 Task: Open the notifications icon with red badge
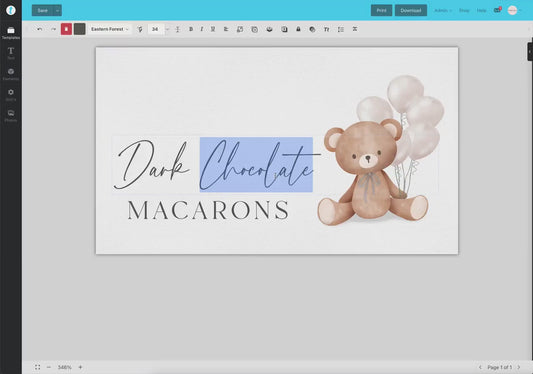coord(497,10)
